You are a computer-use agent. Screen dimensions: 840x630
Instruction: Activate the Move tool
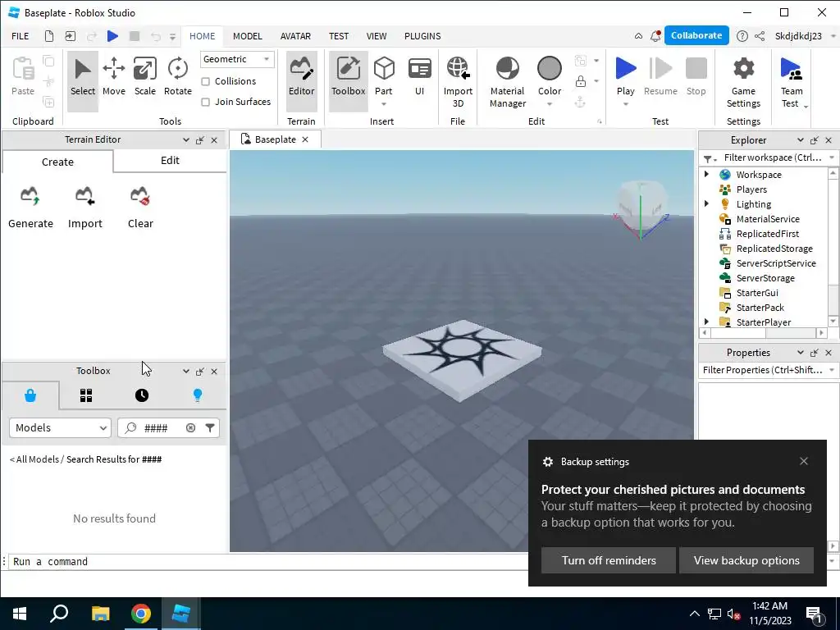tap(113, 78)
